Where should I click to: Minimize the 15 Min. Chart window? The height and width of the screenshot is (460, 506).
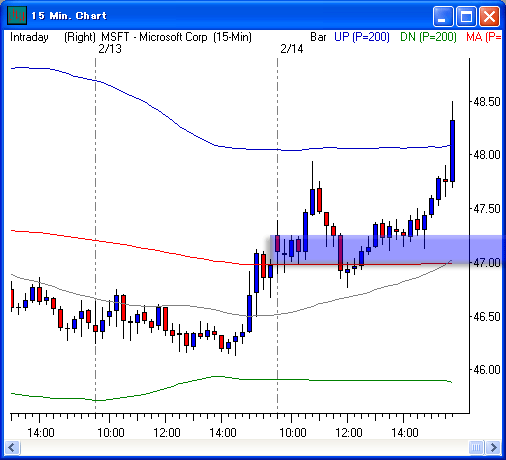[x=443, y=16]
